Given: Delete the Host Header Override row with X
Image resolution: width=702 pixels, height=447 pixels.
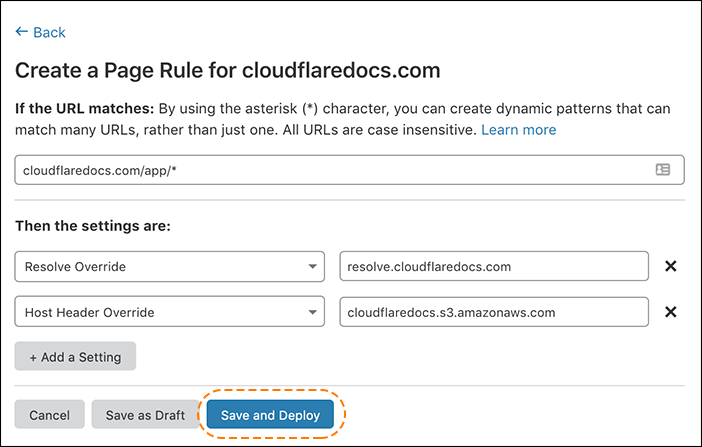Looking at the screenshot, I should pos(671,312).
